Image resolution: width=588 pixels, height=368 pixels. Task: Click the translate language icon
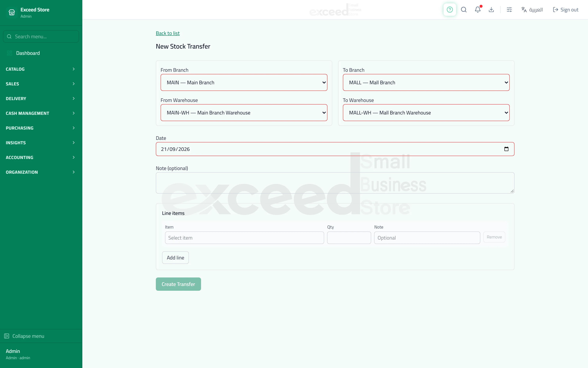point(524,10)
